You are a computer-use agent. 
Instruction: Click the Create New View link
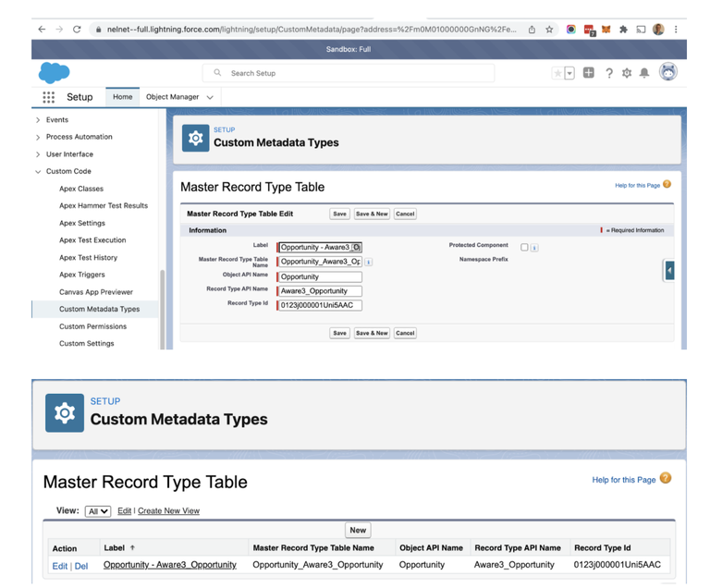pos(168,511)
